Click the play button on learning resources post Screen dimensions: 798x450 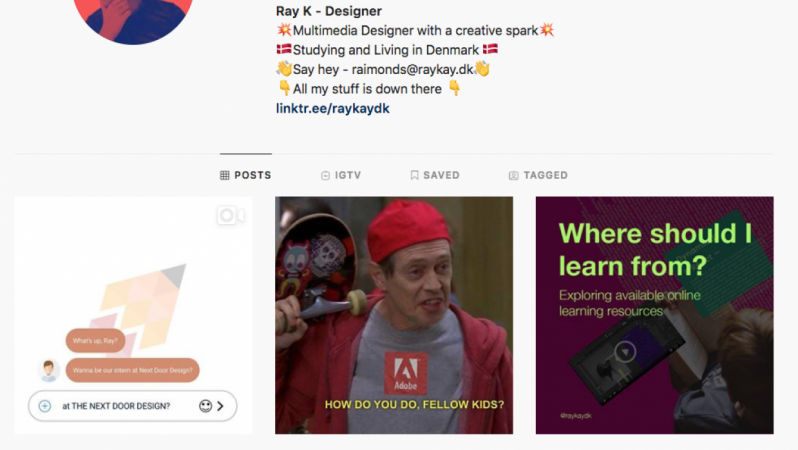(625, 351)
